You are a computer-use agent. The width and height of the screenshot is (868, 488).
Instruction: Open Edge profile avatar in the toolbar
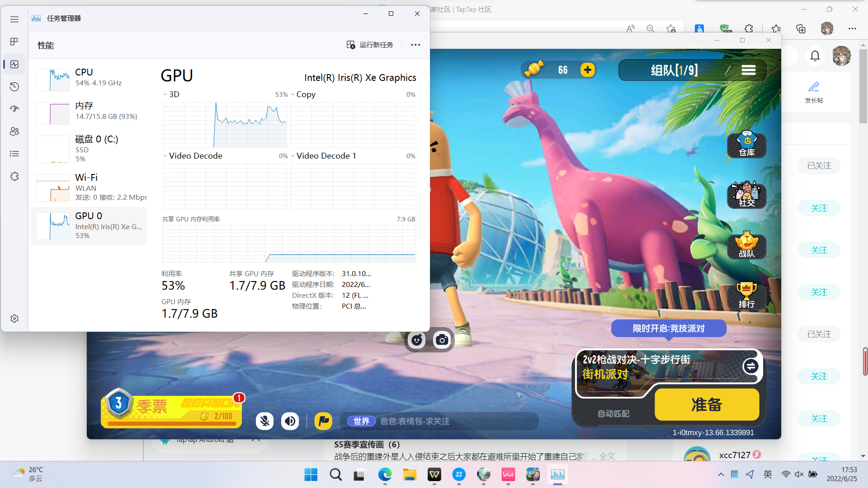coord(827,28)
